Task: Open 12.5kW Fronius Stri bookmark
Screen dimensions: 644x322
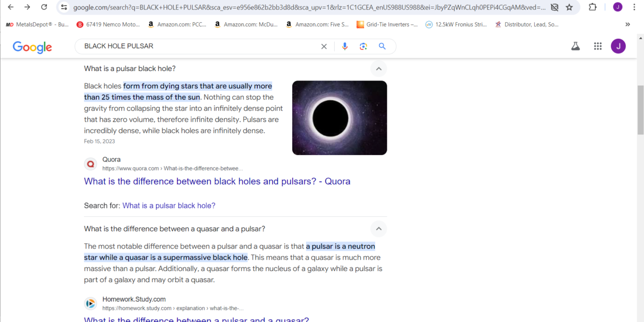Action: pos(456,24)
